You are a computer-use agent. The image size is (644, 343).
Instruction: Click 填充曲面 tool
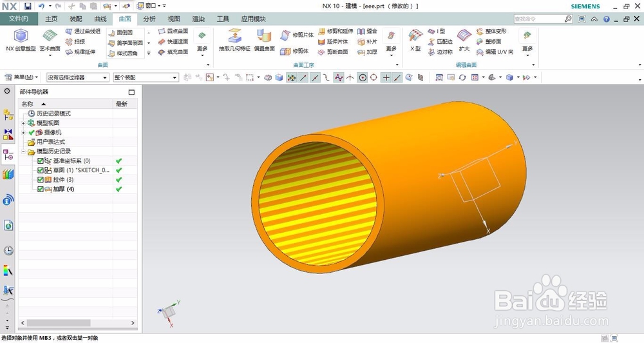tap(173, 52)
